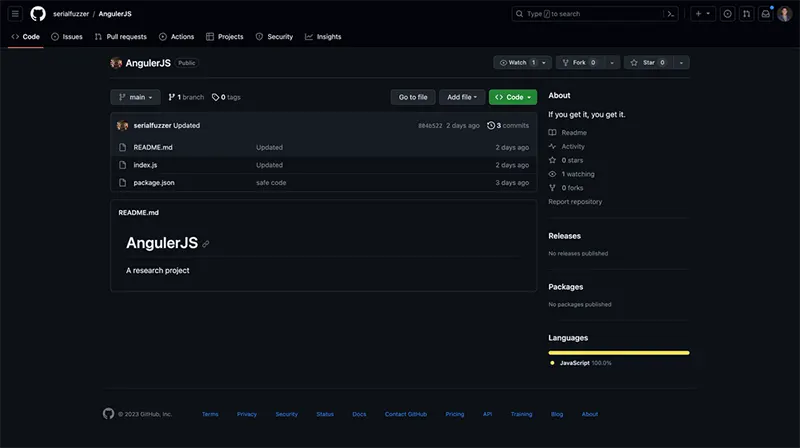Open the README.md file
The image size is (800, 448).
pos(153,147)
